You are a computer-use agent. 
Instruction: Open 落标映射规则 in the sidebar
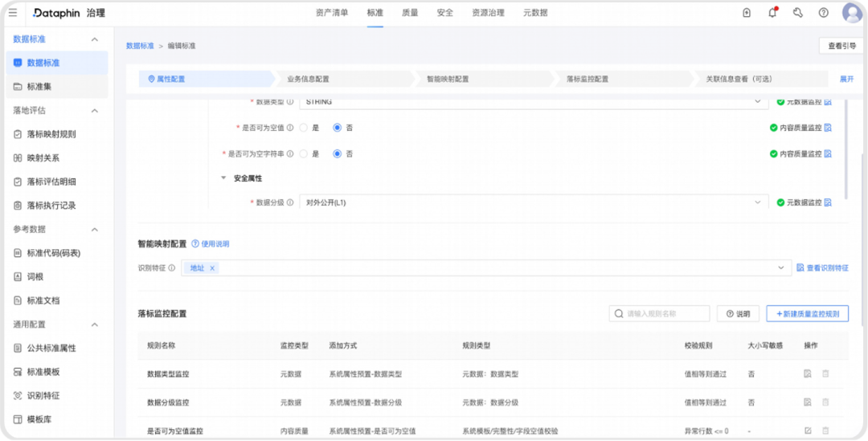point(57,134)
